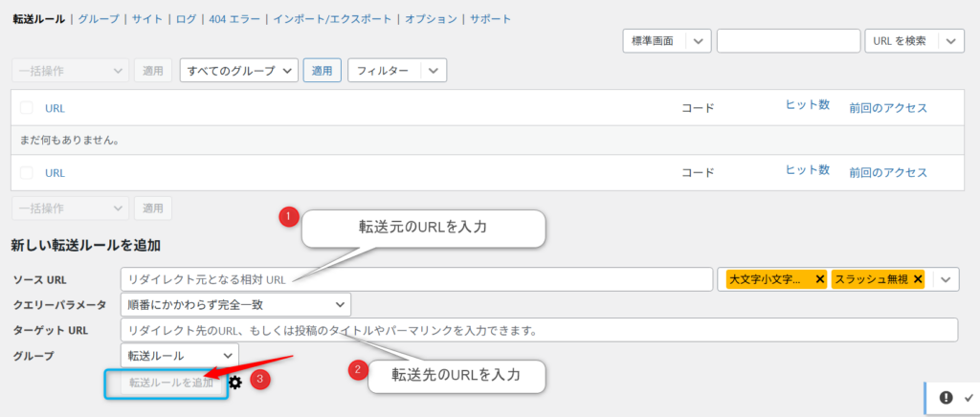Screen dimensions: 980x417
Task: Remove the 大文字小文字 flag tag
Action: coord(819,279)
